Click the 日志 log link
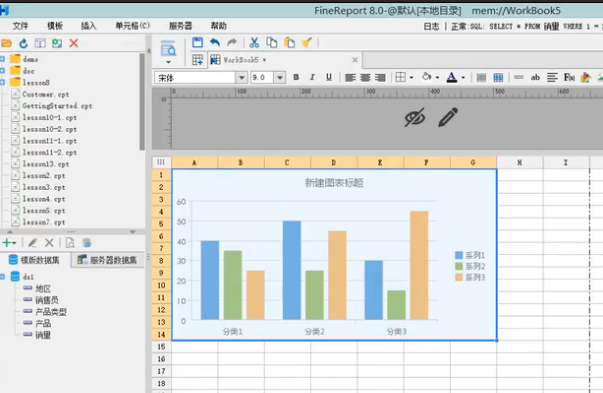603x393 pixels. pos(431,27)
